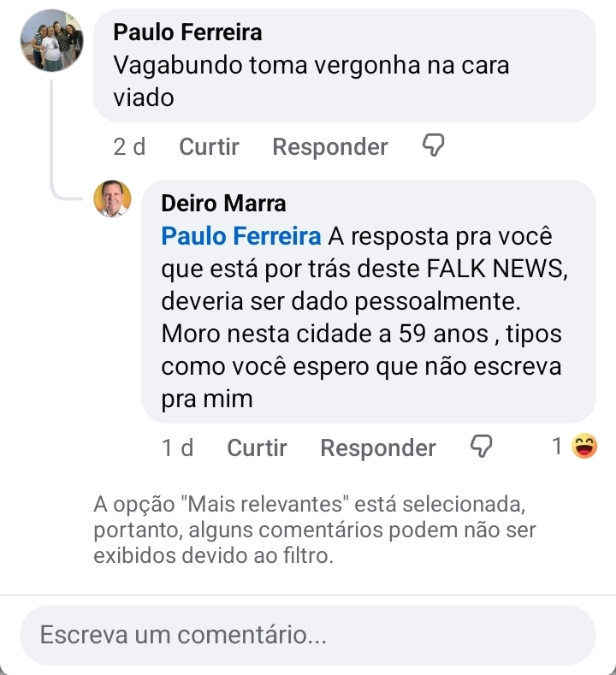View the reaction count next to the laughing emoji
Viewport: 616px width, 675px height.
557,447
